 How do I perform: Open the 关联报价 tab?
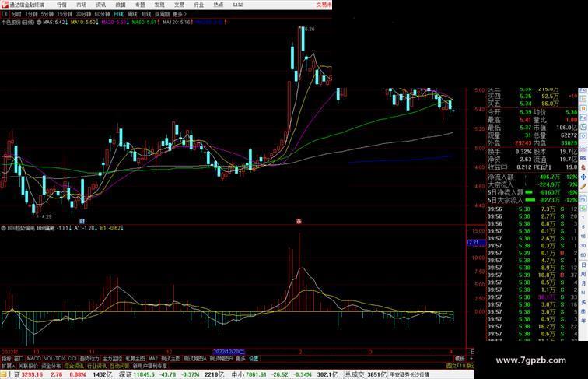[x=28, y=366]
